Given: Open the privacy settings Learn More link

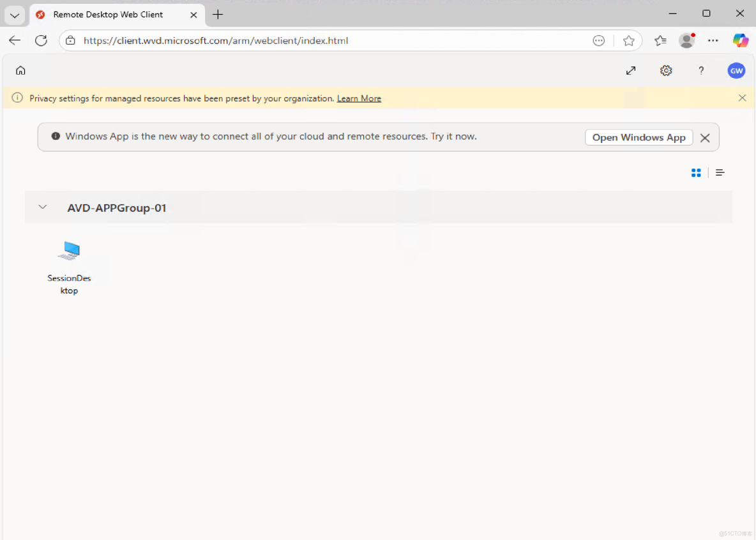Looking at the screenshot, I should [x=359, y=98].
